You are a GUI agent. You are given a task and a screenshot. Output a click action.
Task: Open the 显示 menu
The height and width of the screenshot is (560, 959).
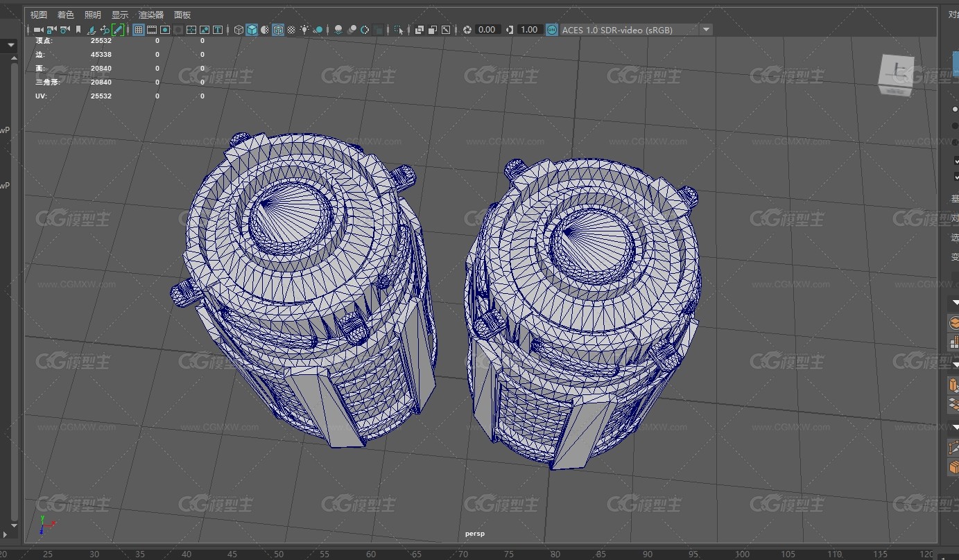pyautogui.click(x=120, y=15)
